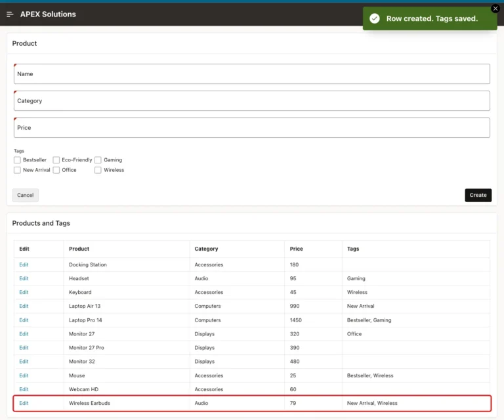Select the New Arrival tag checkbox

[x=17, y=170]
